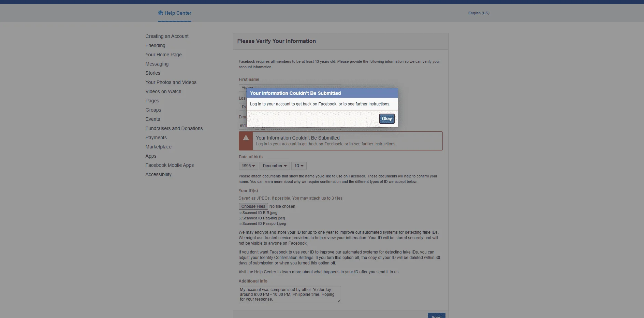Click the Send button
The height and width of the screenshot is (318, 644).
[436, 316]
